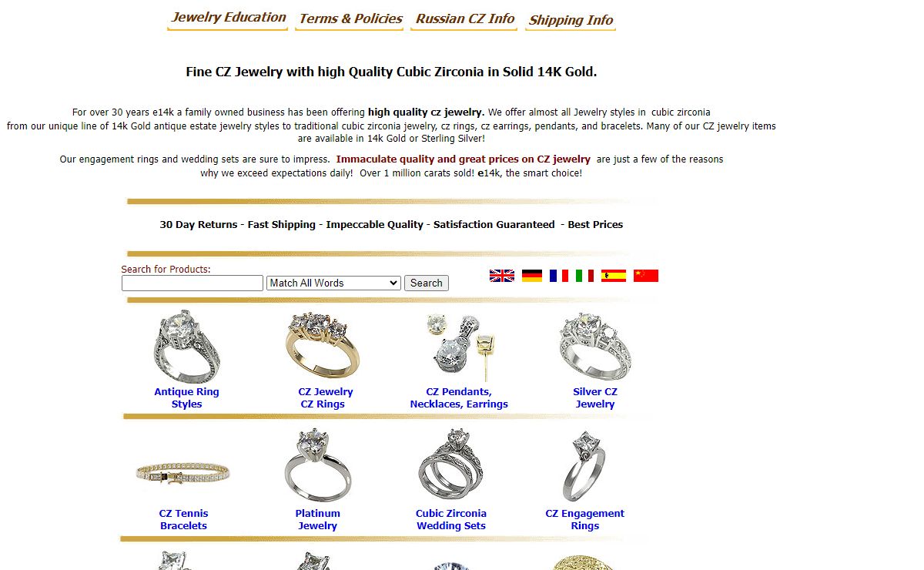Select the Italian flag icon

click(584, 276)
